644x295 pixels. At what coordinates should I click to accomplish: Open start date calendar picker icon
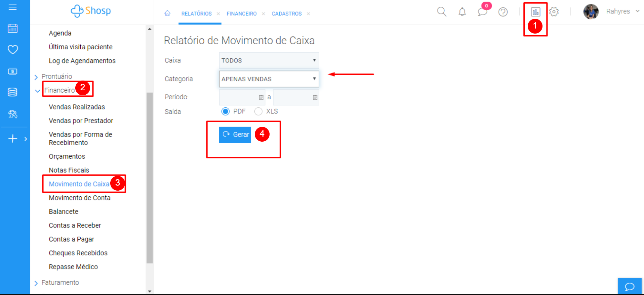click(x=261, y=97)
